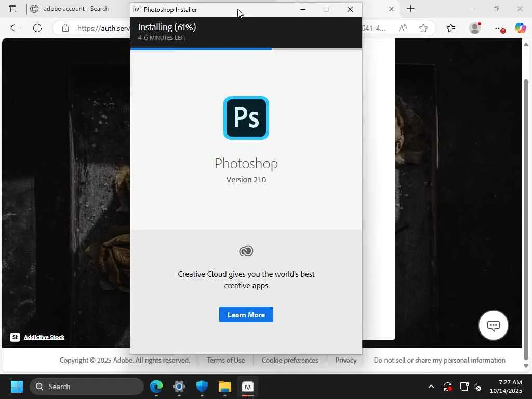Click Adobe installer taskbar icon
This screenshot has width=532, height=399.
pyautogui.click(x=248, y=387)
